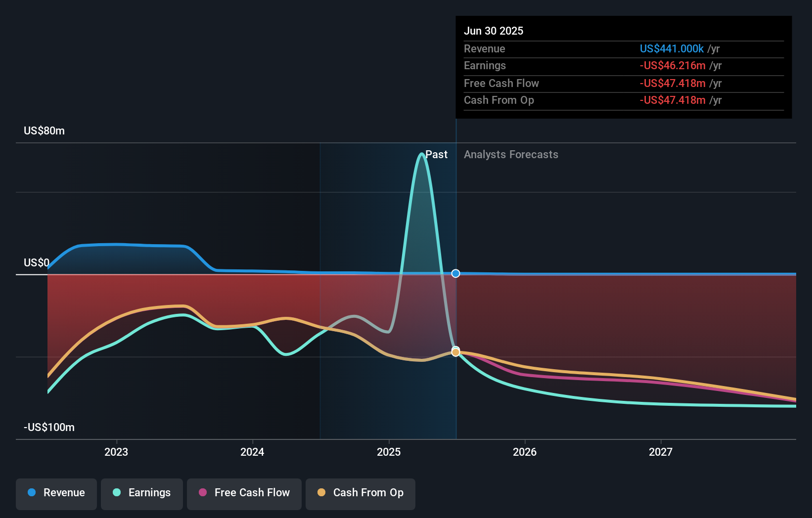Click the Earnings tooltip row label
Viewport: 812px width, 518px height.
pos(485,65)
